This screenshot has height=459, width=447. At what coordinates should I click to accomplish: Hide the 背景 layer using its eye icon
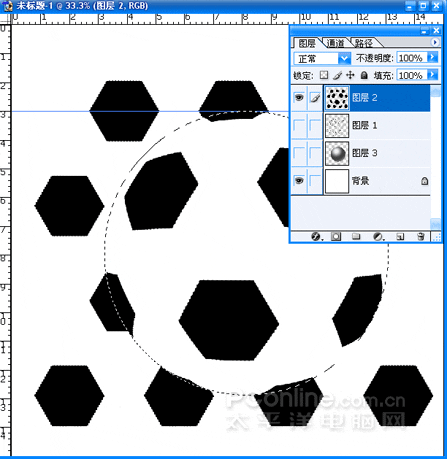[x=299, y=181]
